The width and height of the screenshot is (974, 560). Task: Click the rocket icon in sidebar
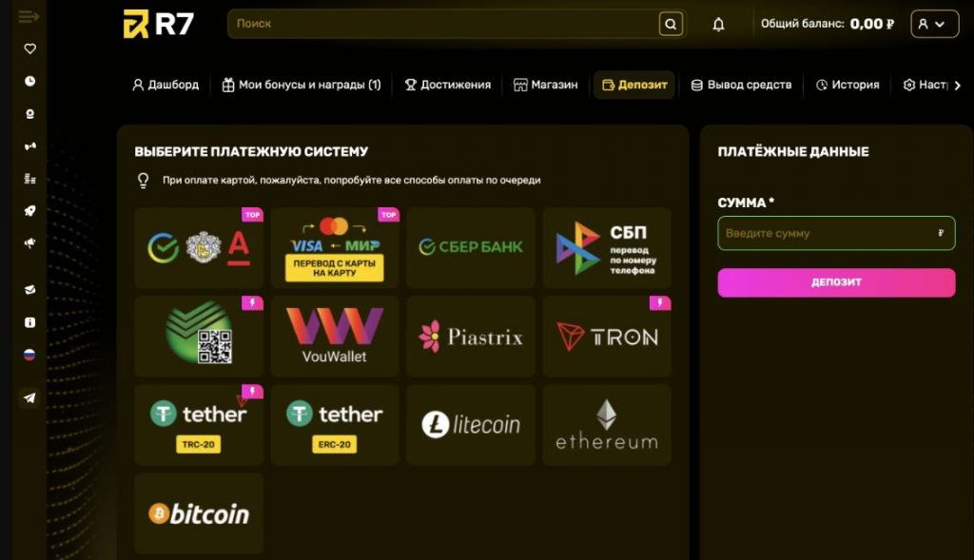[29, 210]
